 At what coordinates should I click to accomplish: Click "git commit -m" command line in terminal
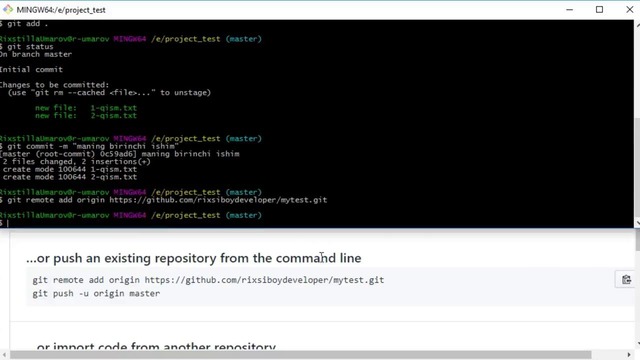click(x=89, y=146)
